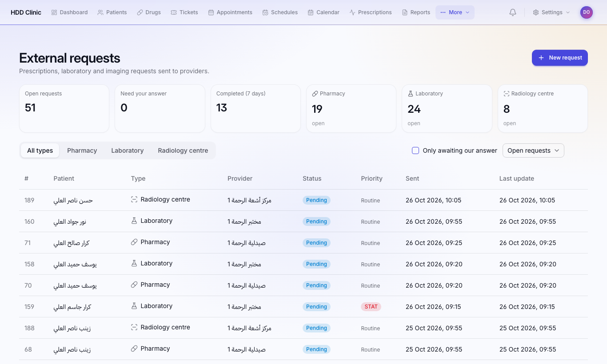This screenshot has height=364, width=607.
Task: Click the Tickets ticket icon
Action: [174, 12]
